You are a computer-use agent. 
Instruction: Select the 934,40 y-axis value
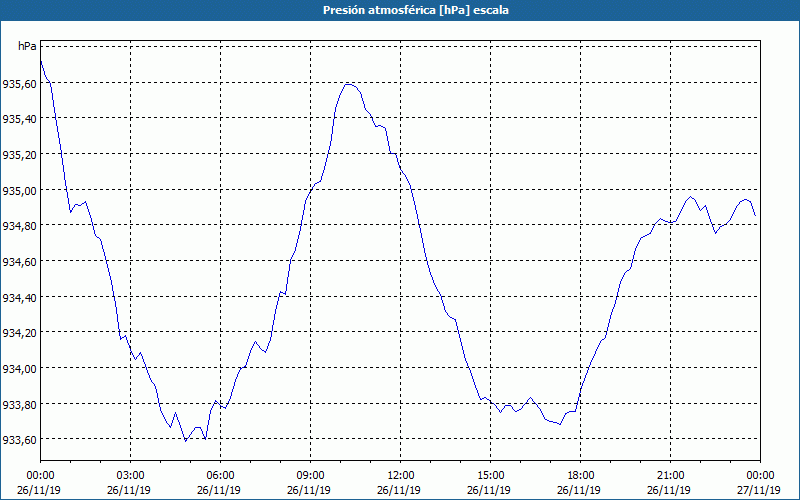(x=19, y=297)
